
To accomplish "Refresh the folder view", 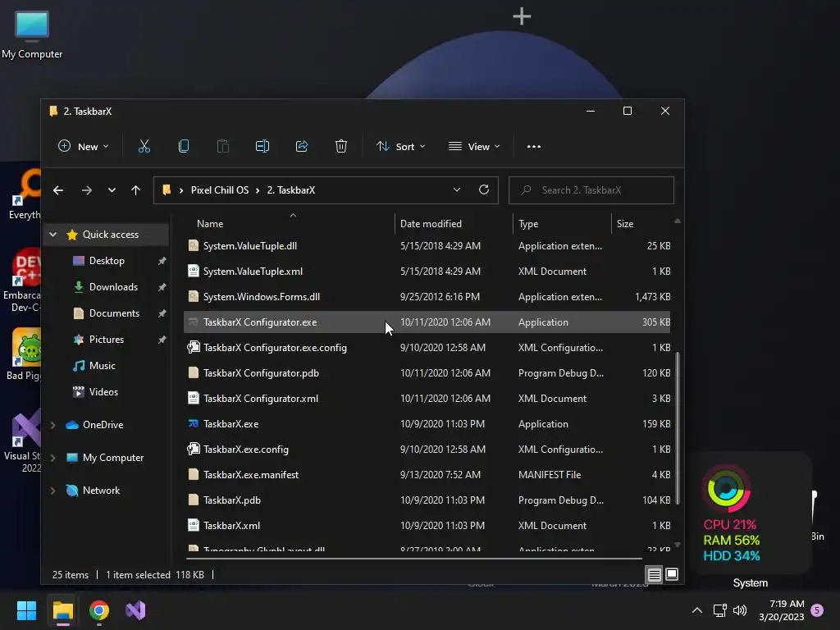I will coord(484,189).
